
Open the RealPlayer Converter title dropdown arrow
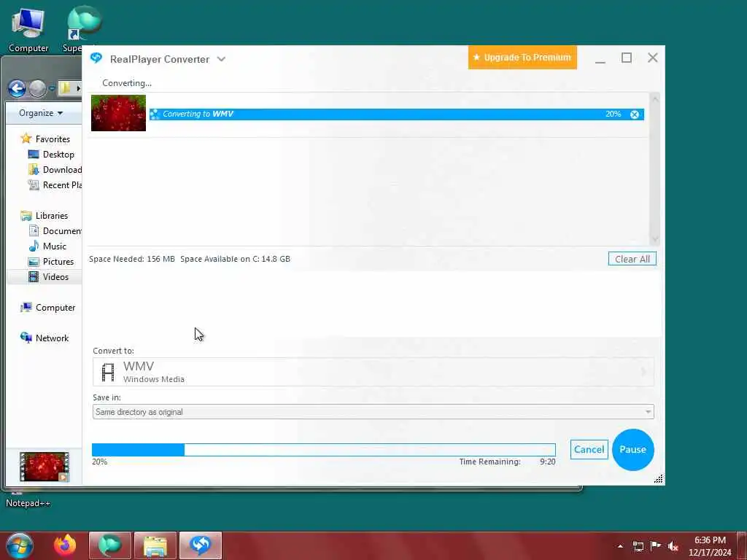221,59
